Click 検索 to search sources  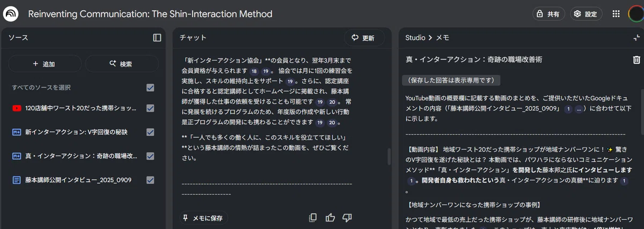(121, 64)
